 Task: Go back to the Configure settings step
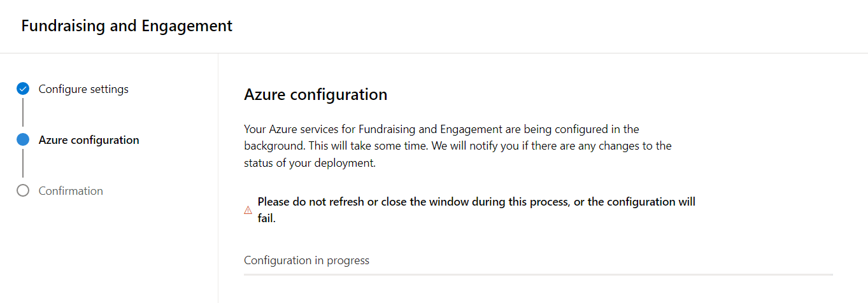tap(83, 89)
